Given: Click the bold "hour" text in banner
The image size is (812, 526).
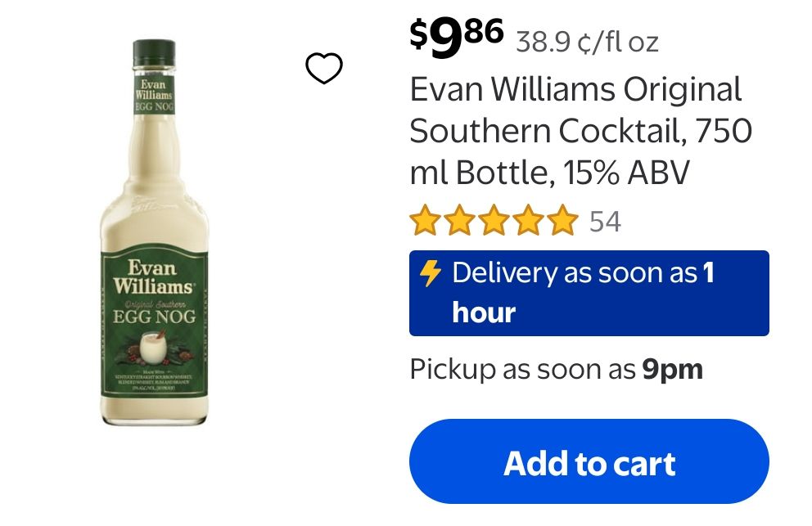Looking at the screenshot, I should [484, 312].
